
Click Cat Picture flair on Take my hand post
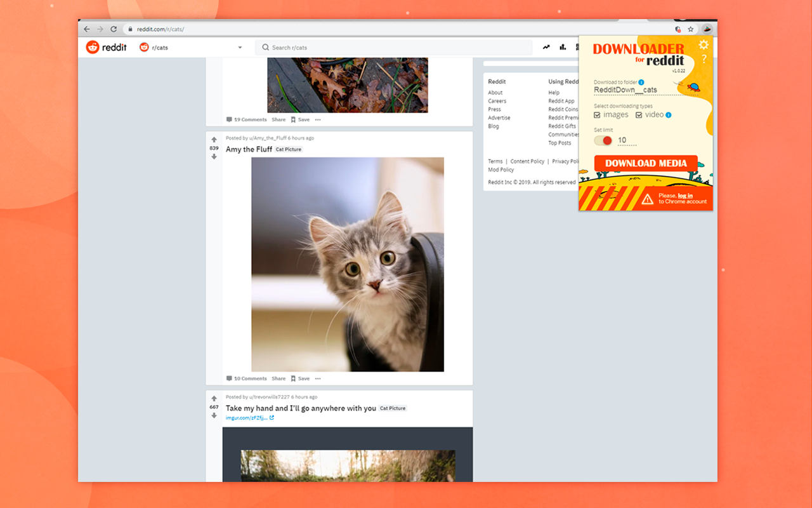coord(393,408)
